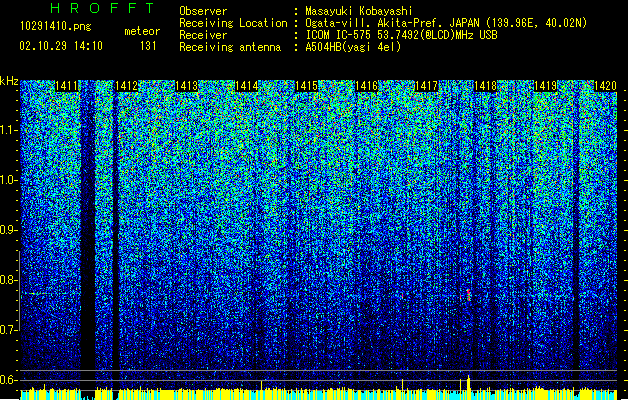Click the Receiver label
This screenshot has height=400, width=629.
[203, 35]
